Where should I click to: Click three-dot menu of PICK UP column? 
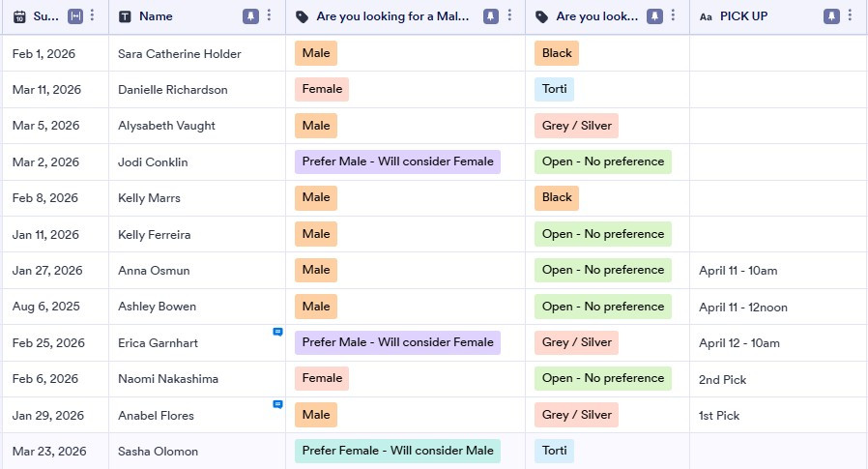tap(850, 16)
